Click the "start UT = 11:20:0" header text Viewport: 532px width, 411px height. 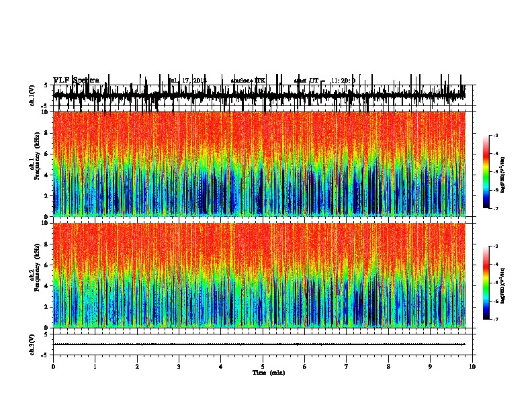pyautogui.click(x=324, y=81)
